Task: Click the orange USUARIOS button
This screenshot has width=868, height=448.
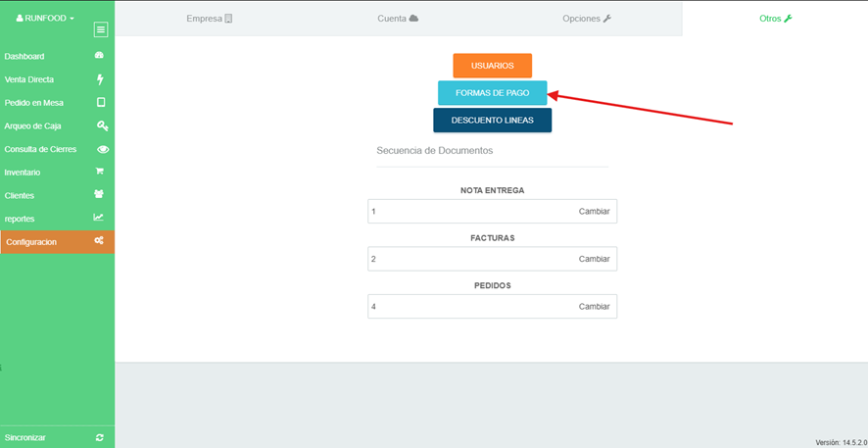Action: tap(492, 66)
